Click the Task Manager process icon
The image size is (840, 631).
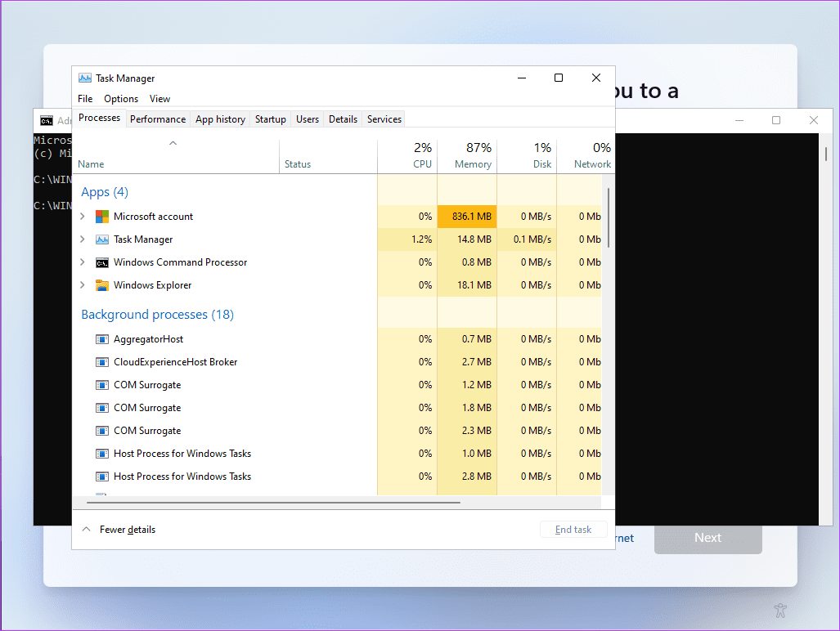pyautogui.click(x=102, y=239)
